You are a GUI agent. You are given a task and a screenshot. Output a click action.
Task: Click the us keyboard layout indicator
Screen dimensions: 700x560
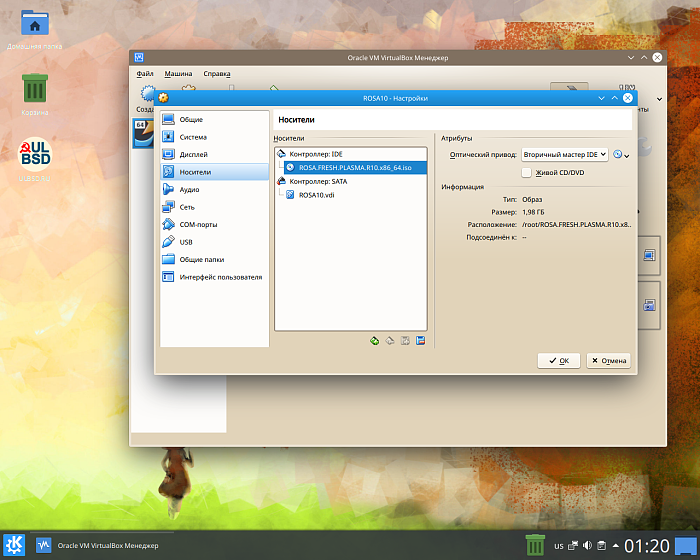click(x=559, y=546)
